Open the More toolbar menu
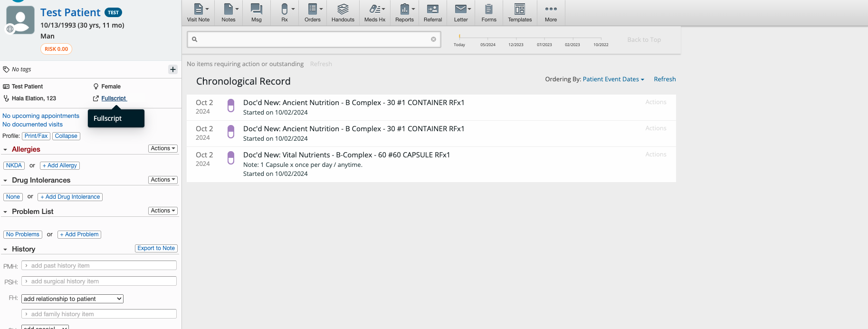 pos(551,13)
